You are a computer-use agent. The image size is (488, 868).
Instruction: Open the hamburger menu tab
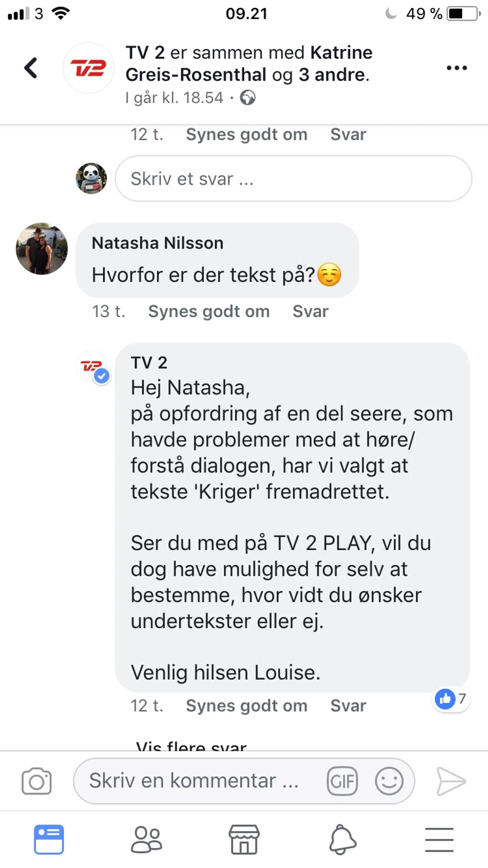tap(439, 839)
